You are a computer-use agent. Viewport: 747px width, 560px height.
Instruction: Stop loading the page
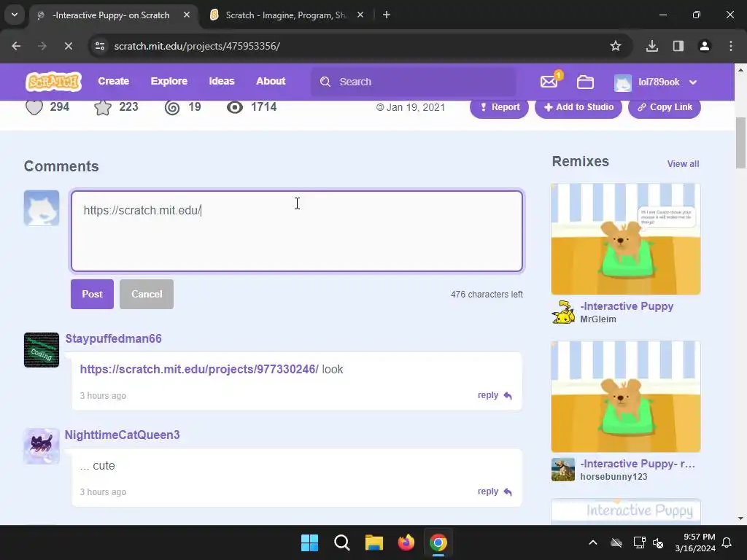(68, 46)
